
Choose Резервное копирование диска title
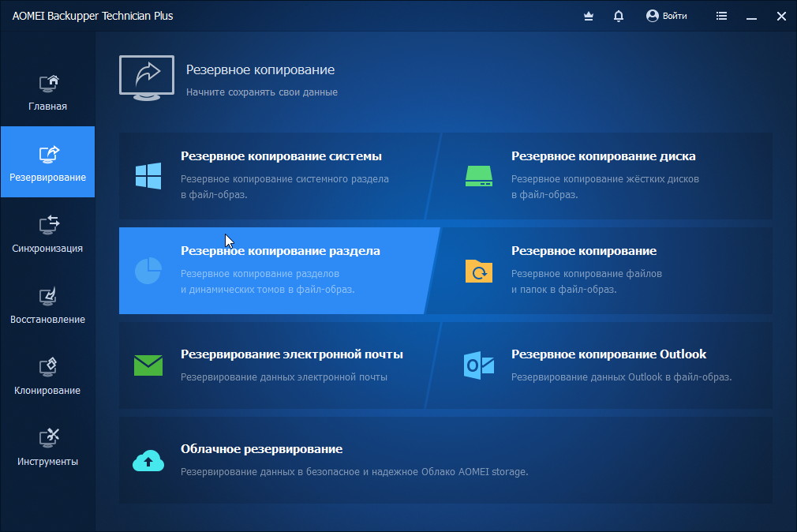pyautogui.click(x=604, y=156)
